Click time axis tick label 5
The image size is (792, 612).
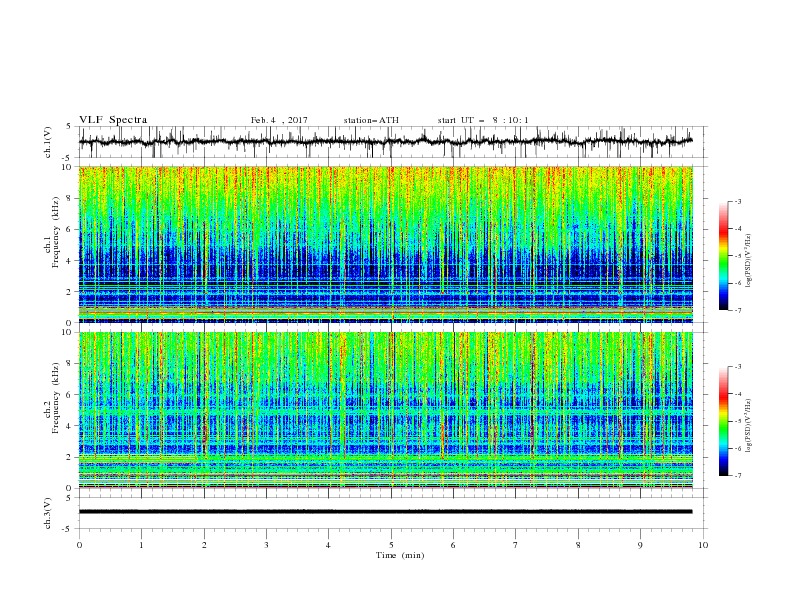[x=391, y=545]
